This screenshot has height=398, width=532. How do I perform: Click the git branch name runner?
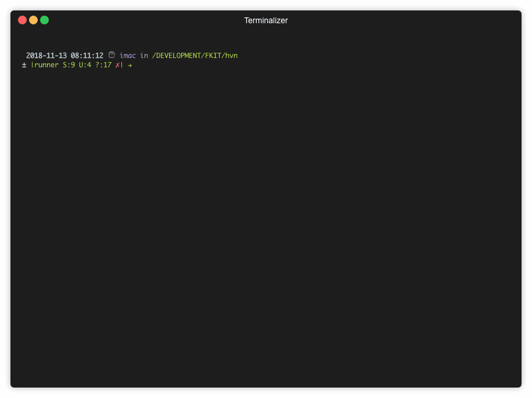(x=46, y=65)
